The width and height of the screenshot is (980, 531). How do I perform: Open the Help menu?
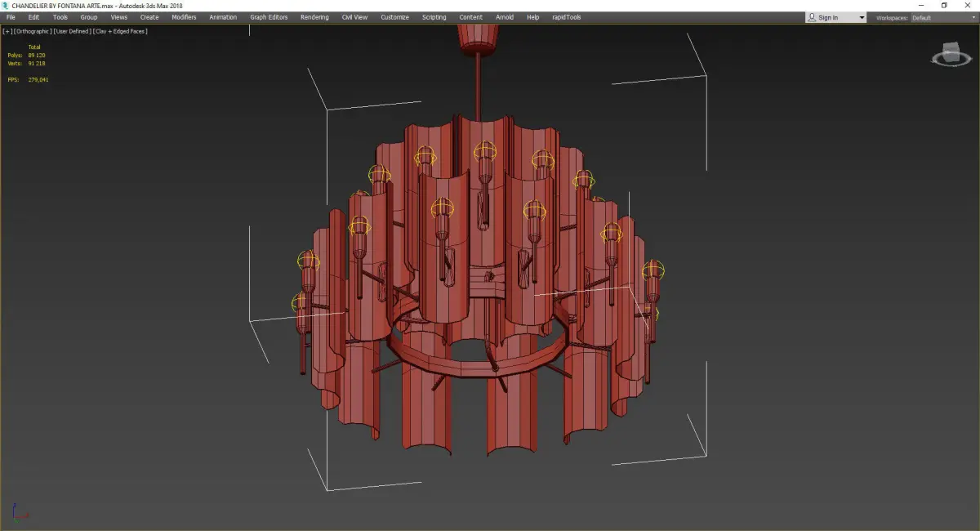(532, 17)
